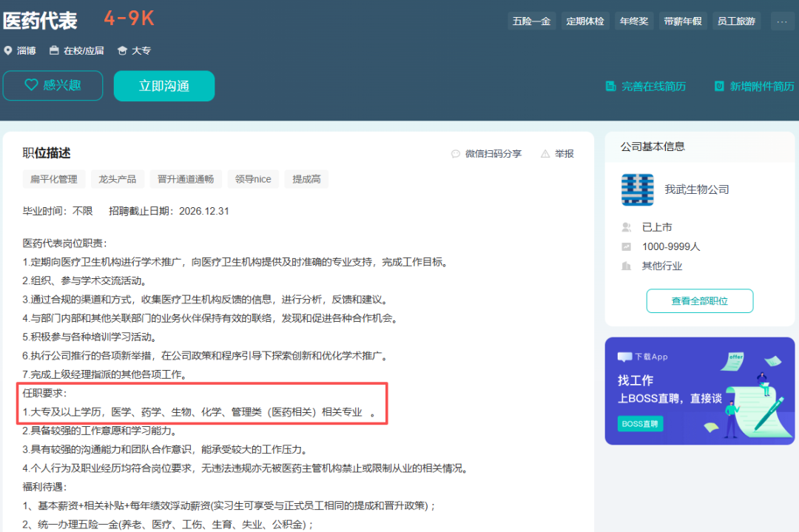799x532 pixels.
Task: Click the 医药代表岗位职责 line
Action: (x=65, y=243)
